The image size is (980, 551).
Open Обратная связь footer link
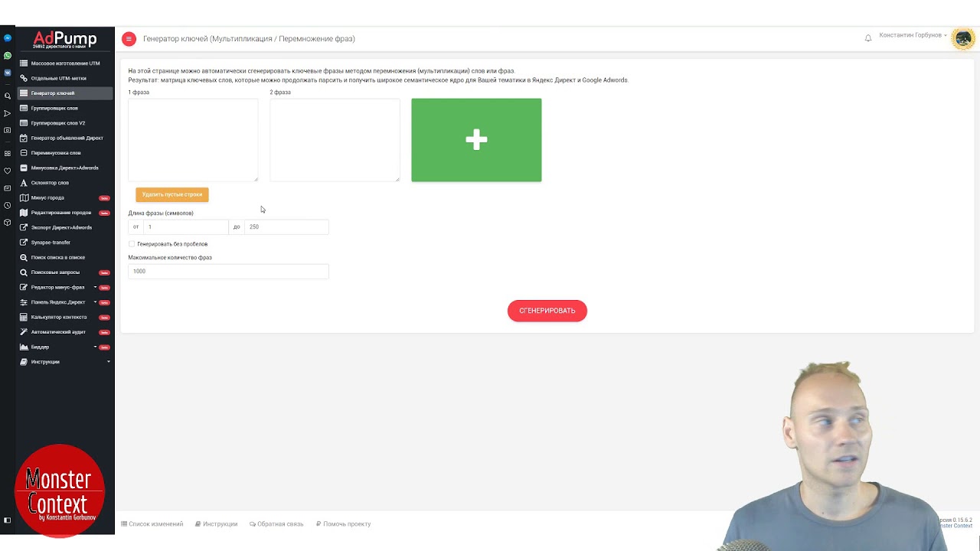click(276, 524)
